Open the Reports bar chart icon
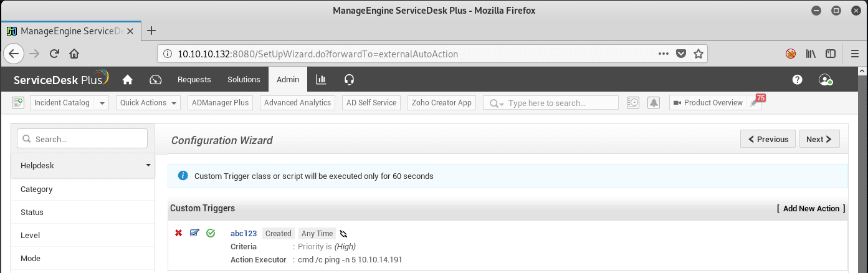868x273 pixels. coord(321,79)
